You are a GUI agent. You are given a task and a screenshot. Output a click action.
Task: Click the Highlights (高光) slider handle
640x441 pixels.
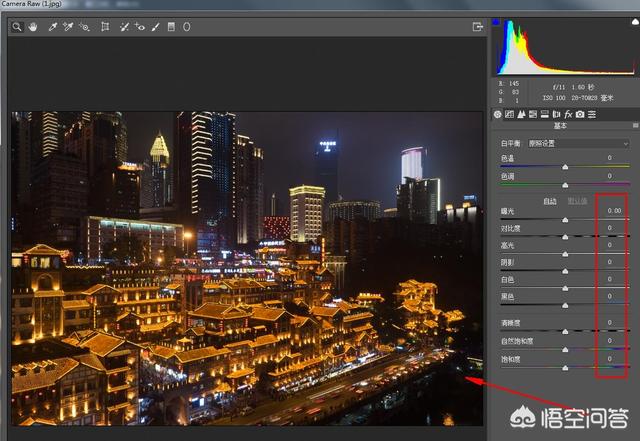(565, 254)
